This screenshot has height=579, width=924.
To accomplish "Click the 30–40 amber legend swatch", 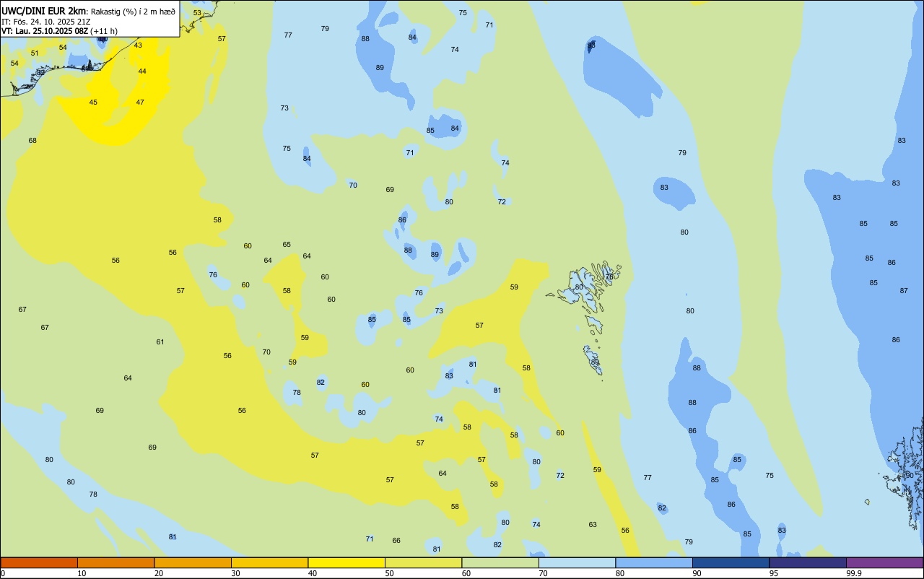I will [269, 562].
